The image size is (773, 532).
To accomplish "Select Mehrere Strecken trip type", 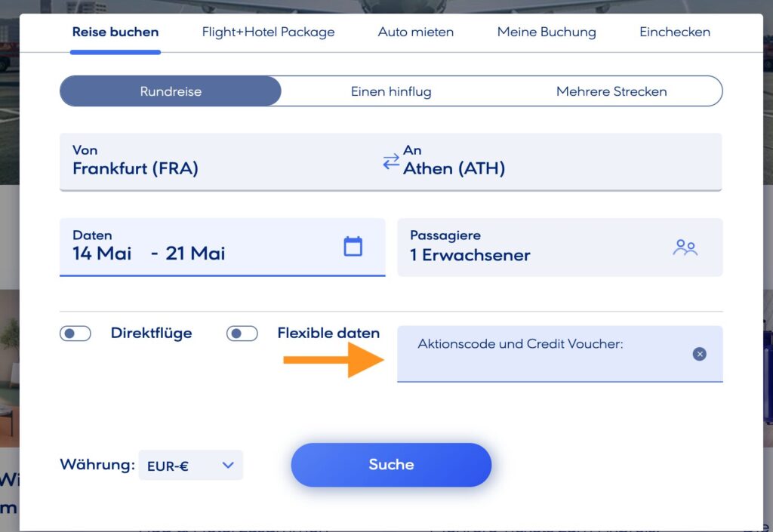I will (611, 91).
